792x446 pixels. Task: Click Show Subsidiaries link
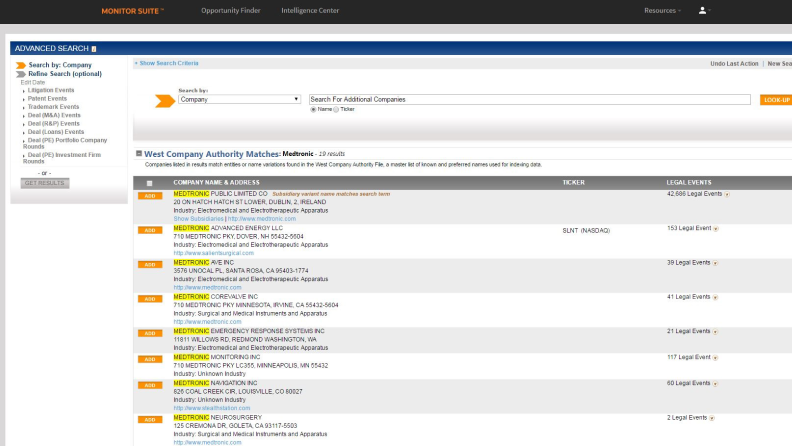click(x=199, y=219)
